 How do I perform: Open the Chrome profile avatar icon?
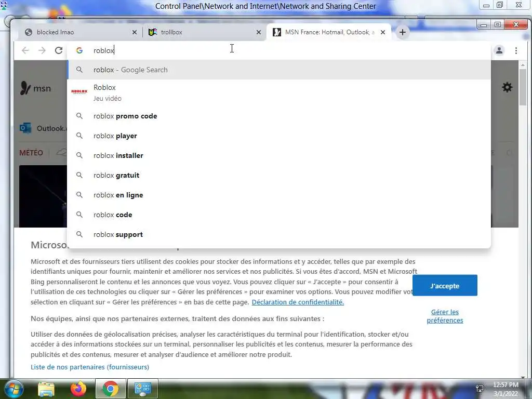point(499,50)
